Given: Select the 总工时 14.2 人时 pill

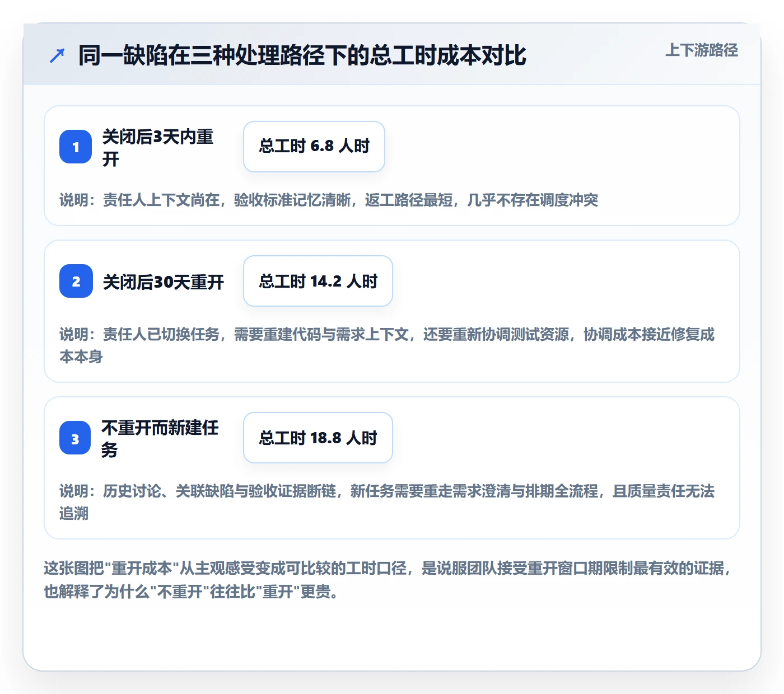Looking at the screenshot, I should coord(318,281).
